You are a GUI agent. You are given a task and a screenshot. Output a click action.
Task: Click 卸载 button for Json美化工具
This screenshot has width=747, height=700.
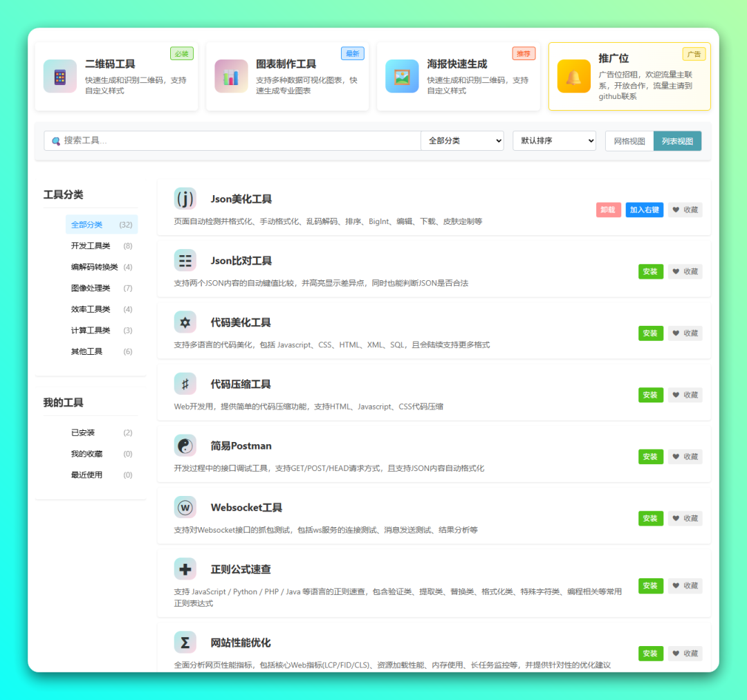click(608, 210)
